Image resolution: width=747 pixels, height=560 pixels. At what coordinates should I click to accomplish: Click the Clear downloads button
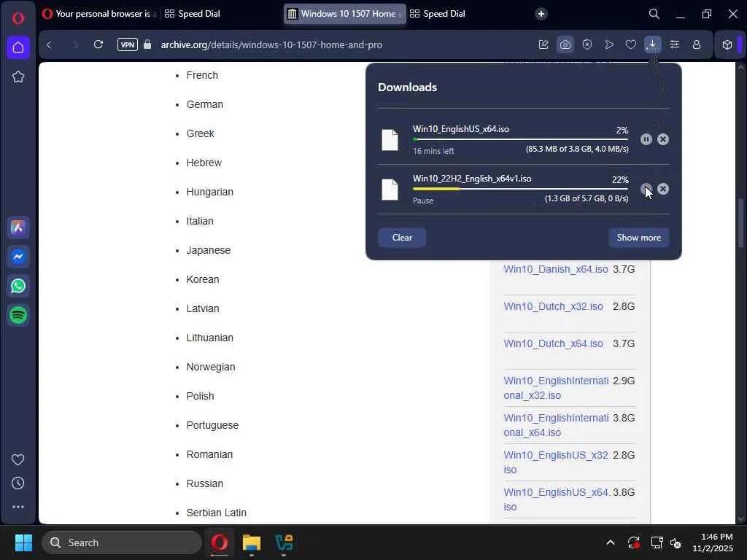point(402,238)
